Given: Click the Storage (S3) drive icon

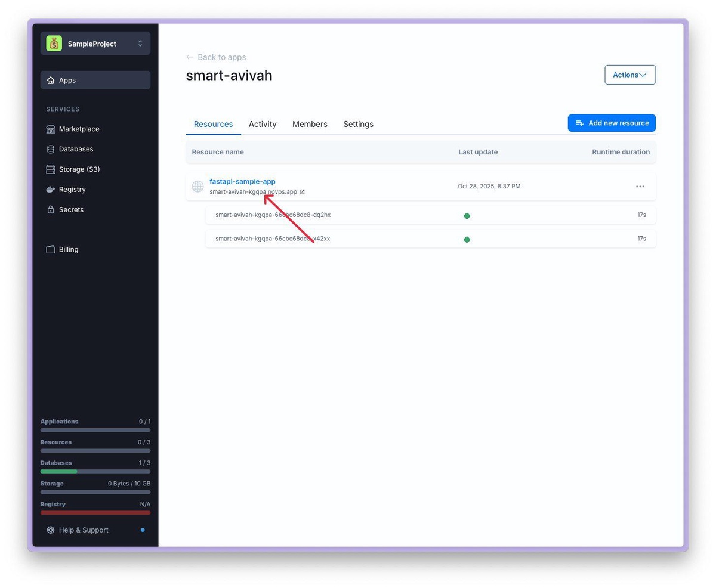Looking at the screenshot, I should (x=51, y=169).
